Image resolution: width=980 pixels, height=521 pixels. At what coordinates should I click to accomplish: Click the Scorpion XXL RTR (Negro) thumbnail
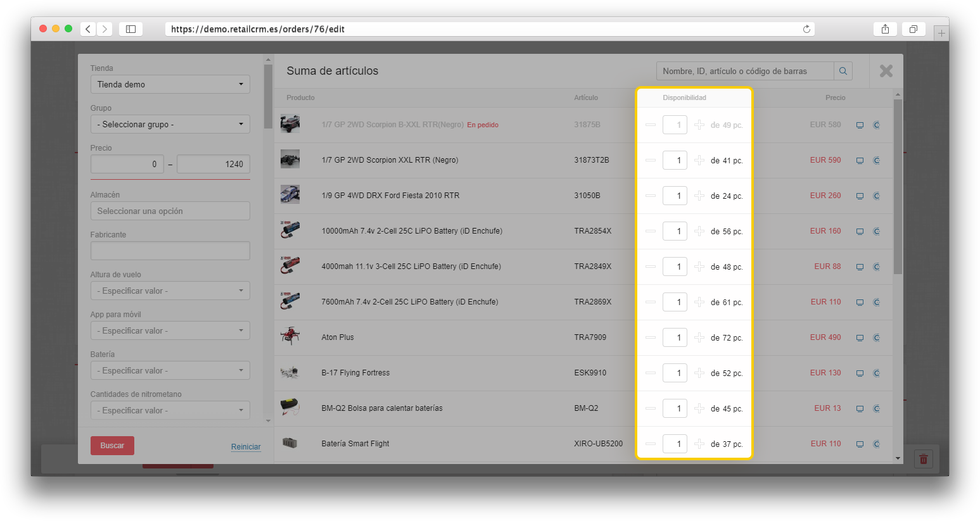(x=290, y=160)
